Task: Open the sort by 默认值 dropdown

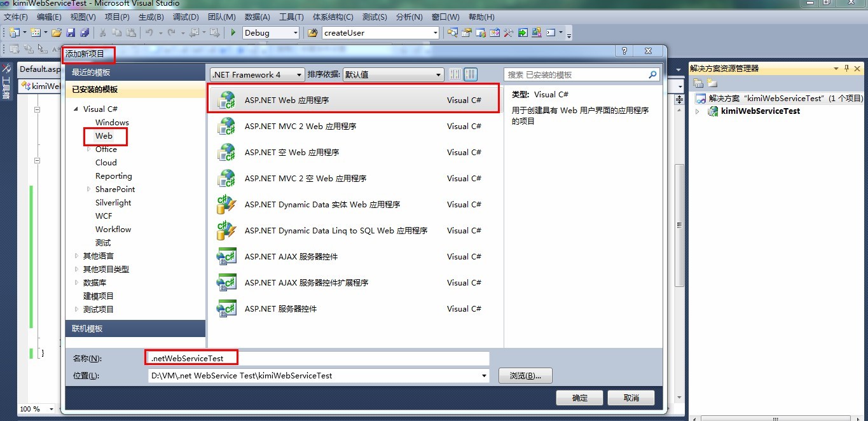Action: [x=393, y=74]
